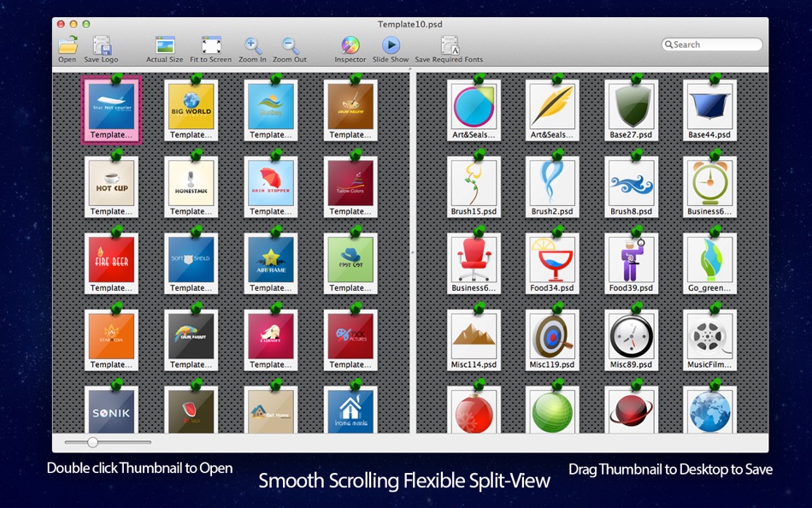Select the Home Made house template
812x508 pixels.
coord(350,411)
